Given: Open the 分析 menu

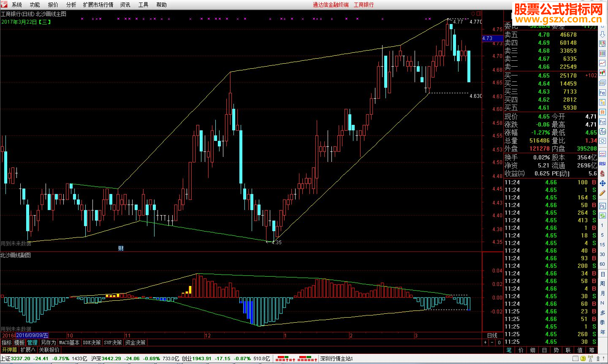Looking at the screenshot, I should (71, 5).
